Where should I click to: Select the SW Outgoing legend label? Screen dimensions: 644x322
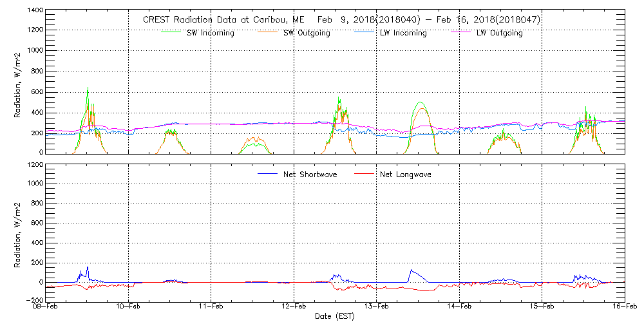(x=307, y=33)
